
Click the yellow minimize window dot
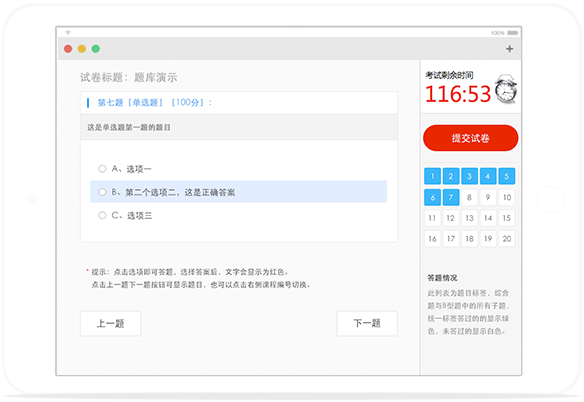82,49
